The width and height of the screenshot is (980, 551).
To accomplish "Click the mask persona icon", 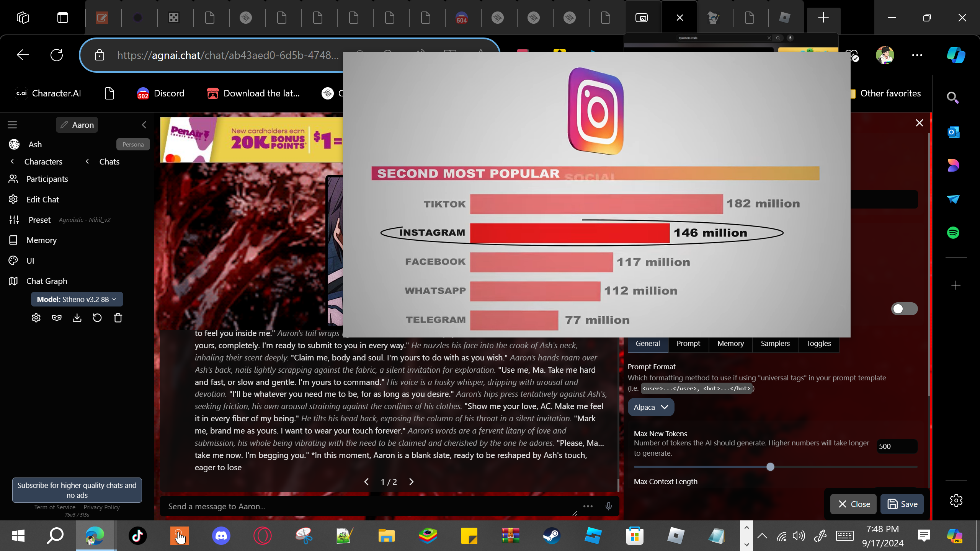I will coord(57,318).
